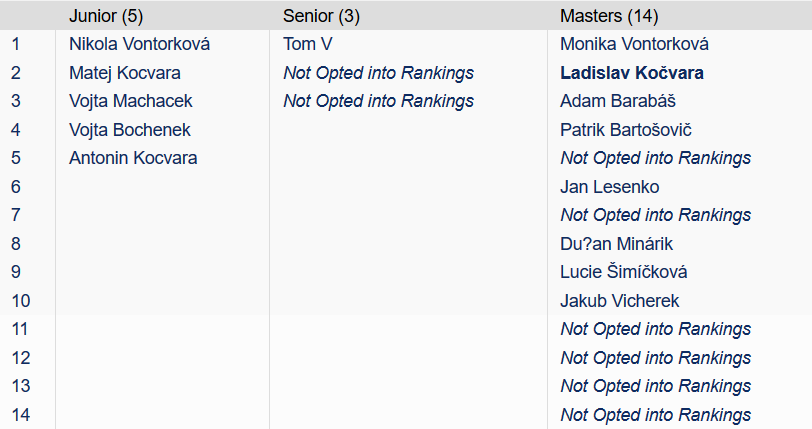Select Matej Kocvara in the Junior list

pos(125,73)
